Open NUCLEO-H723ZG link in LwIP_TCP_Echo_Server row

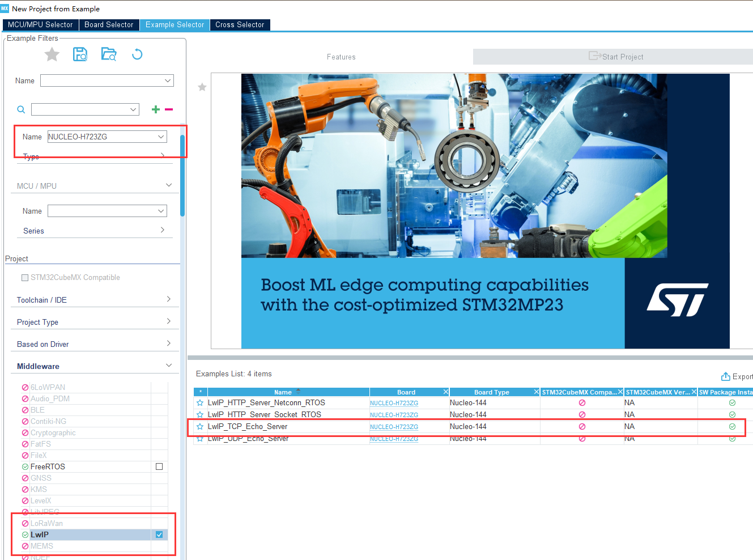click(x=394, y=427)
